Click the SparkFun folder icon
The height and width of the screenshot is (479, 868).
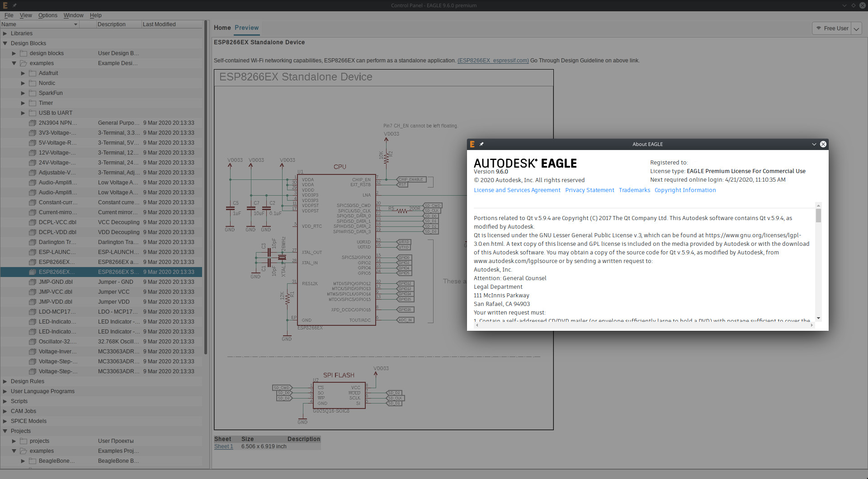(x=33, y=93)
